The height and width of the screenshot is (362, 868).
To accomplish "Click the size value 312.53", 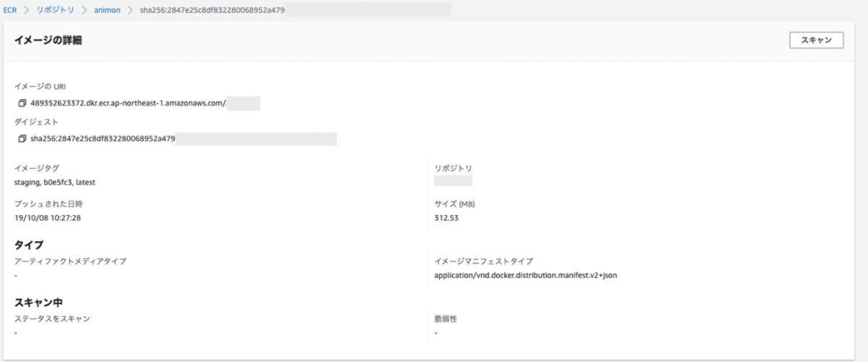I will [445, 217].
